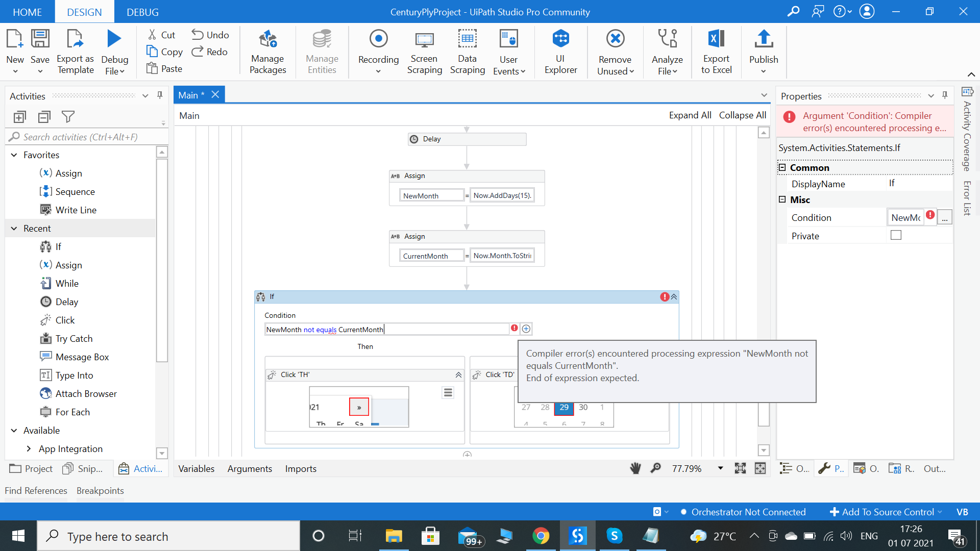Click the If Condition expression field
This screenshot has height=551, width=980.
(x=386, y=330)
